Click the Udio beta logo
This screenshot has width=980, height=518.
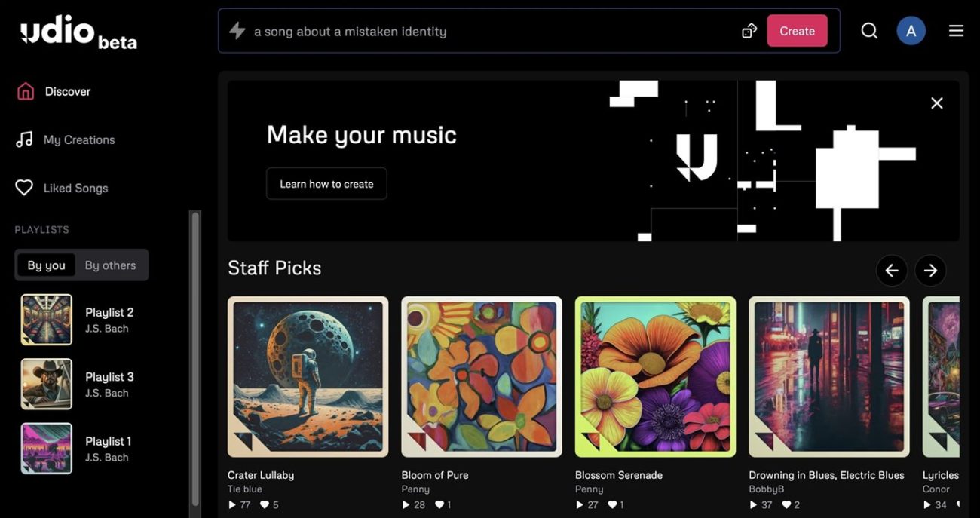(x=78, y=33)
